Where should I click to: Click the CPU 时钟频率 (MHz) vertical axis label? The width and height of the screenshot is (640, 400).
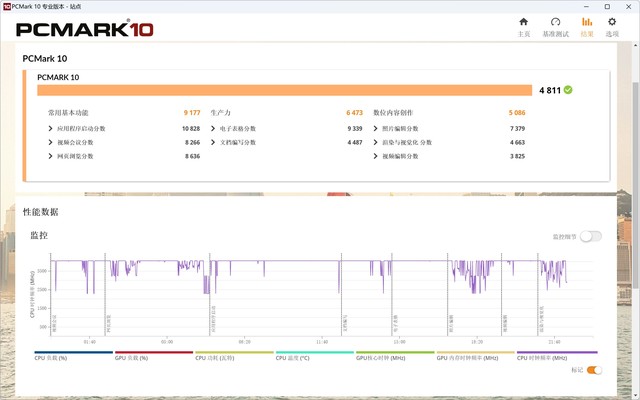pos(32,294)
